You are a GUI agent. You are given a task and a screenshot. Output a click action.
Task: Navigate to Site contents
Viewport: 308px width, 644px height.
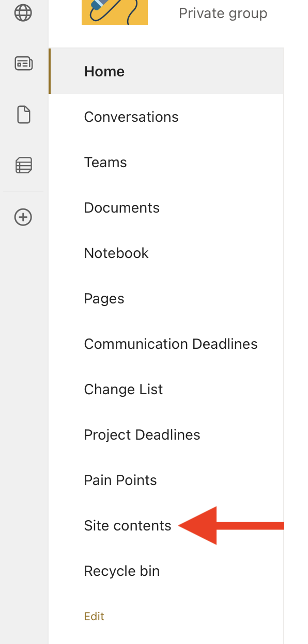coord(127,525)
